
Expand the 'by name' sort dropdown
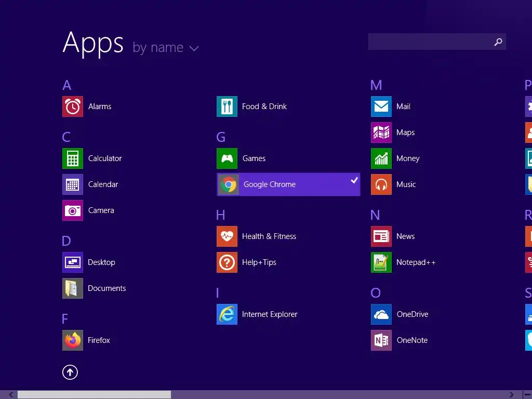point(165,48)
